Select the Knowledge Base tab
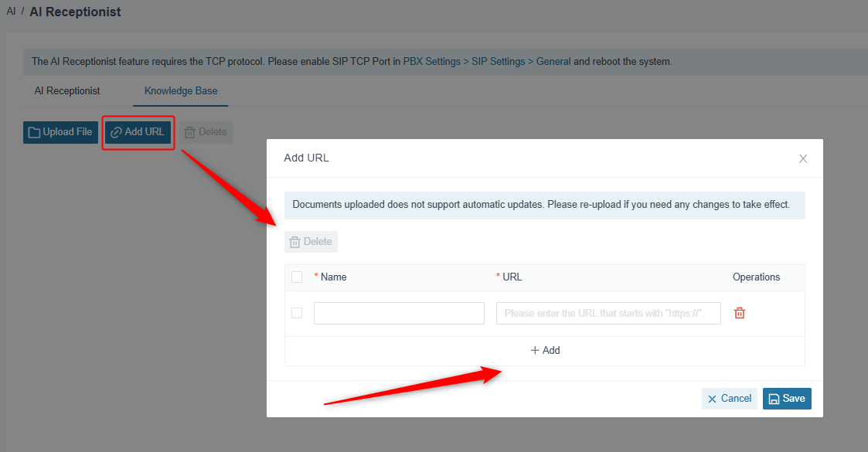The height and width of the screenshot is (452, 868). 180,90
